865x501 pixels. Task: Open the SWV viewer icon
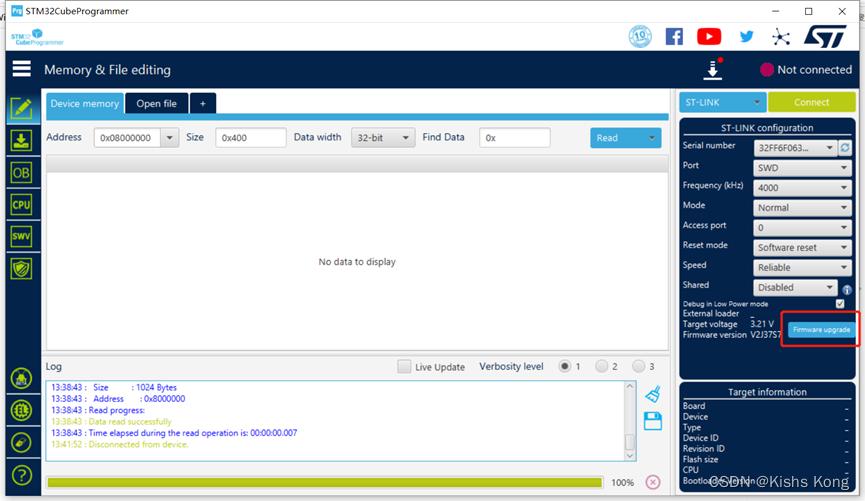click(x=22, y=237)
